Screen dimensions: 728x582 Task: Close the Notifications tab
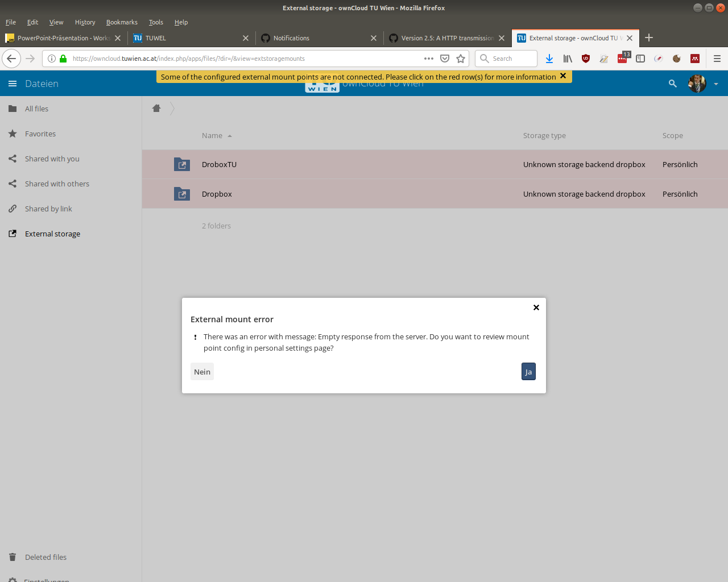374,38
